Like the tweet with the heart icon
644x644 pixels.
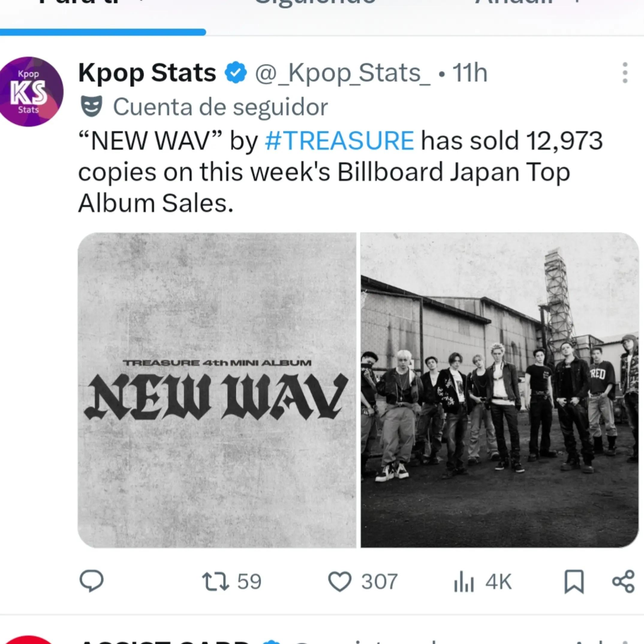[x=340, y=582]
